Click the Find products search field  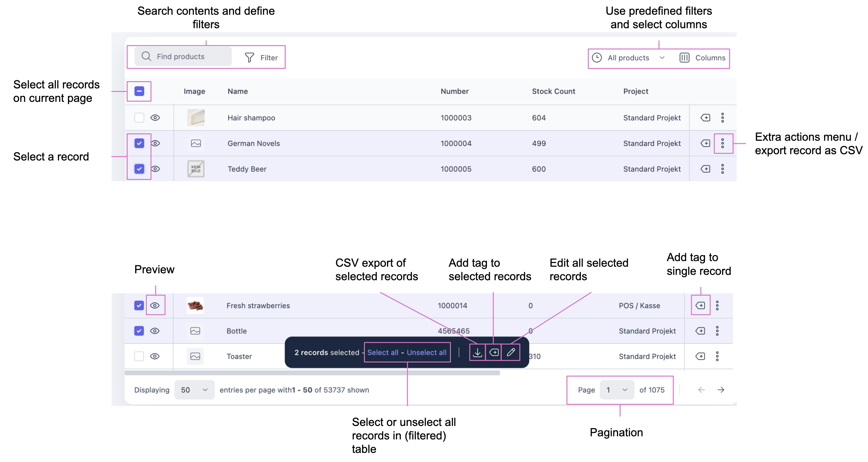[x=184, y=56]
